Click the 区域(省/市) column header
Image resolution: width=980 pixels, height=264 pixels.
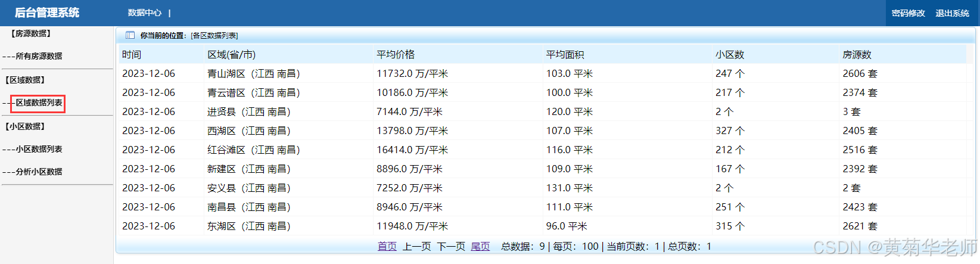[231, 54]
